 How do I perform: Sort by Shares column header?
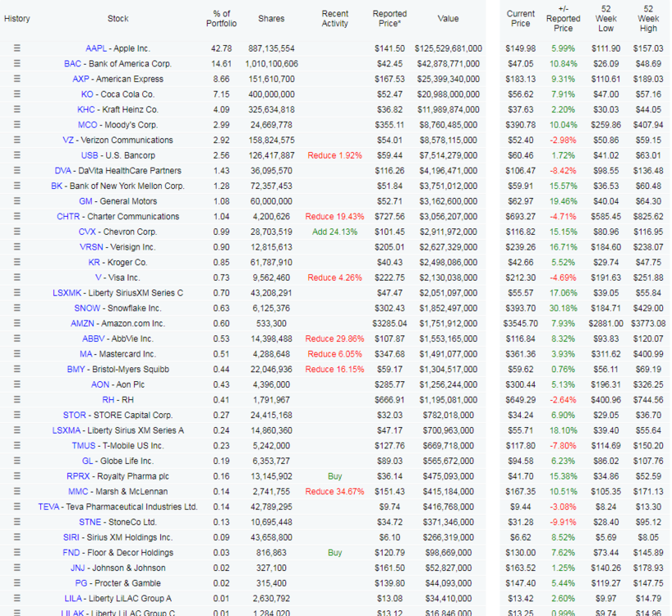pyautogui.click(x=271, y=18)
